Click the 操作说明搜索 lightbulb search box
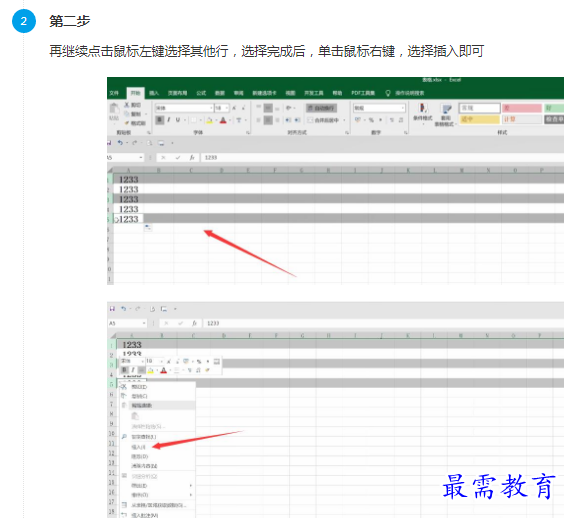Viewport: 564px width, 518px height. pos(405,93)
